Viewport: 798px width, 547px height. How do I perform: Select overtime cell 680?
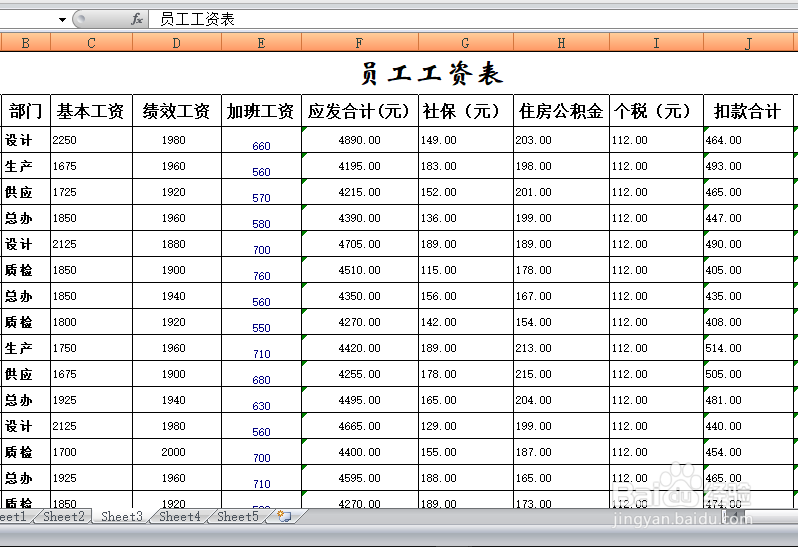[261, 373]
